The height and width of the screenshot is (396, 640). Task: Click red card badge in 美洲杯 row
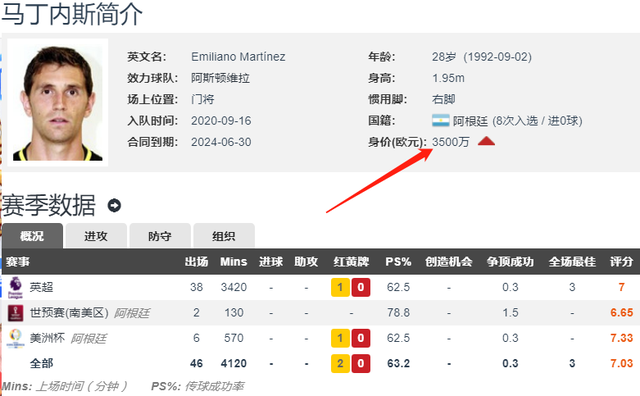[360, 338]
